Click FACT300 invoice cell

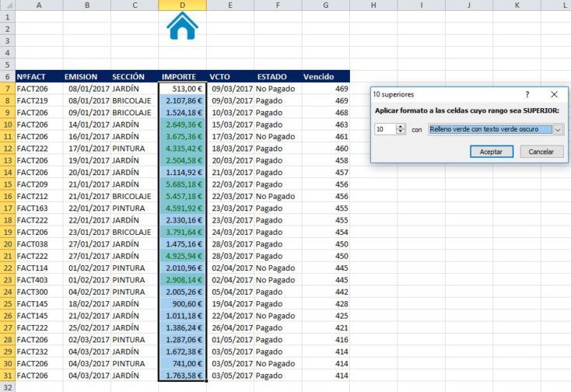(x=39, y=292)
